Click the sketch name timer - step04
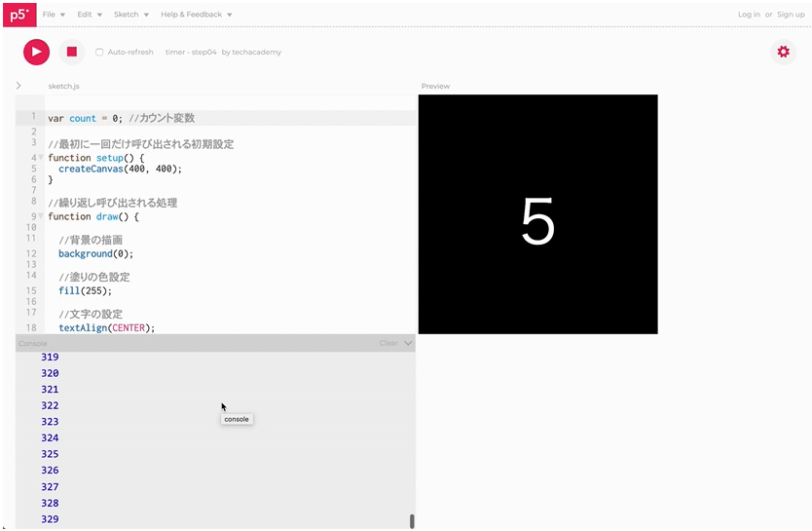Image resolution: width=812 pixels, height=531 pixels. coord(191,52)
